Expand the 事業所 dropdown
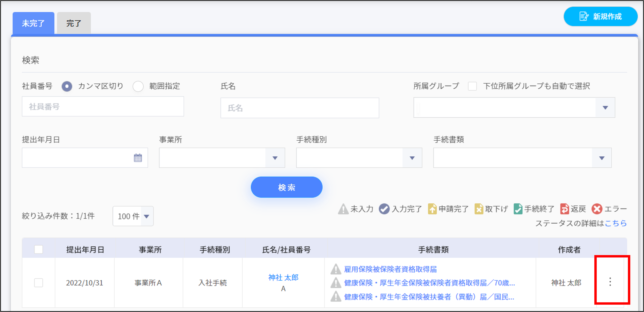Viewport: 644px width, 312px height. click(275, 158)
